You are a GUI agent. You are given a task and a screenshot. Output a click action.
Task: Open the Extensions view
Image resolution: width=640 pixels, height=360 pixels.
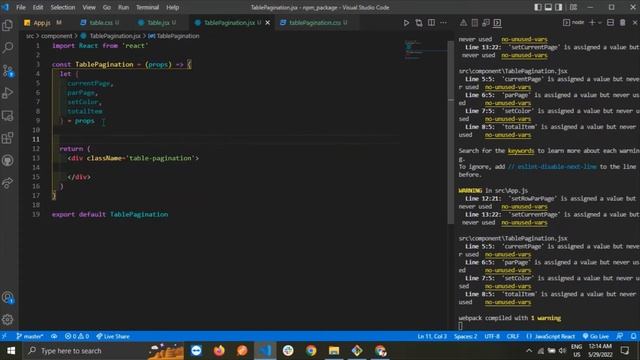pos(8,138)
